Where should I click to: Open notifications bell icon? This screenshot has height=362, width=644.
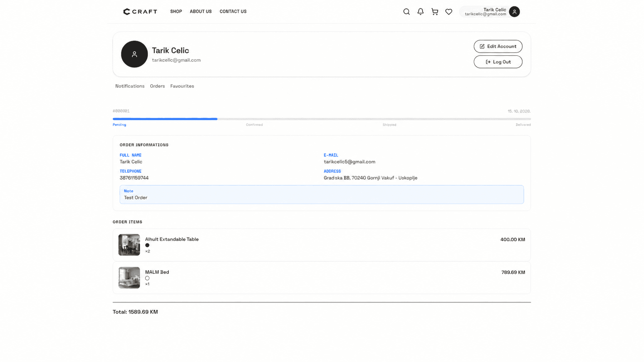coord(421,12)
